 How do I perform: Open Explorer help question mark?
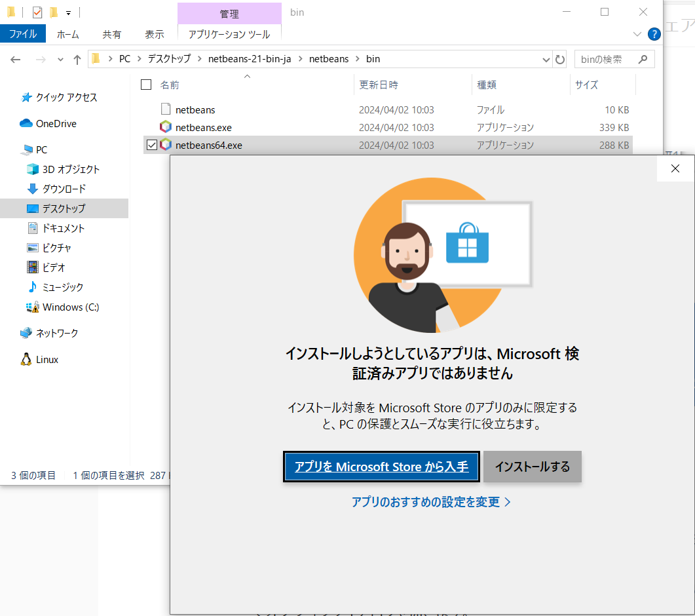tap(654, 34)
